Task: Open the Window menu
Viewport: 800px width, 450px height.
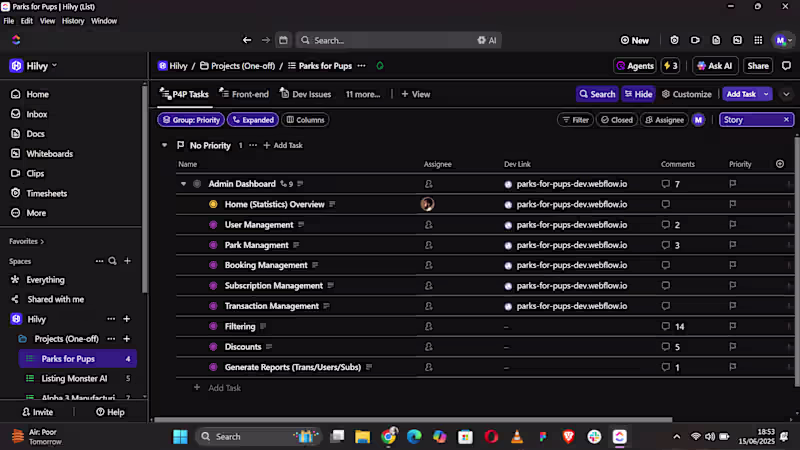Action: click(104, 21)
